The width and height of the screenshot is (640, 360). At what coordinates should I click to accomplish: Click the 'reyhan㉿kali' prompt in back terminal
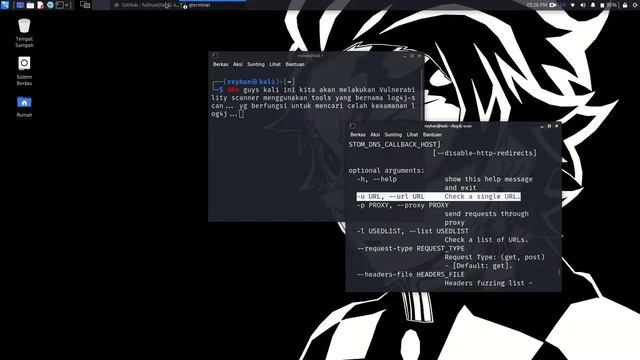click(251, 82)
